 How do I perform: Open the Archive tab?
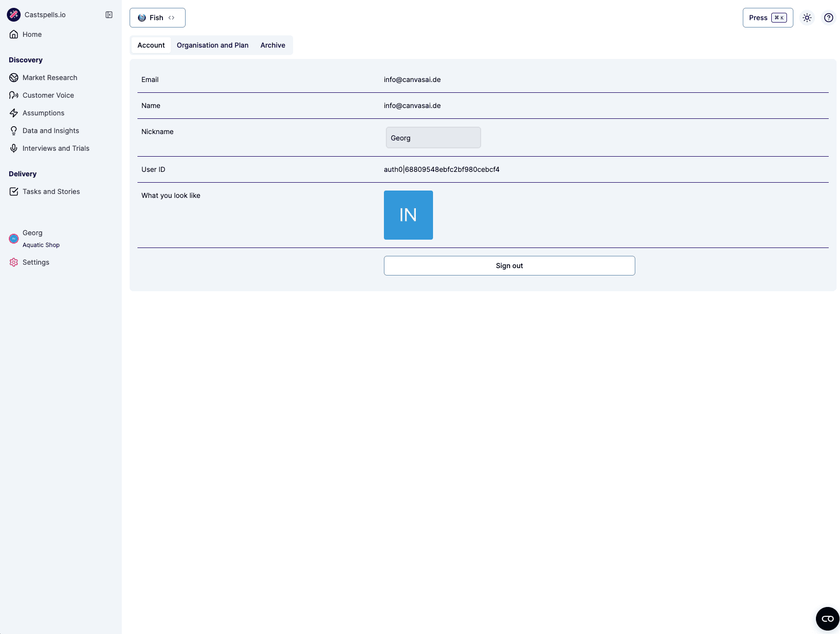pyautogui.click(x=272, y=45)
